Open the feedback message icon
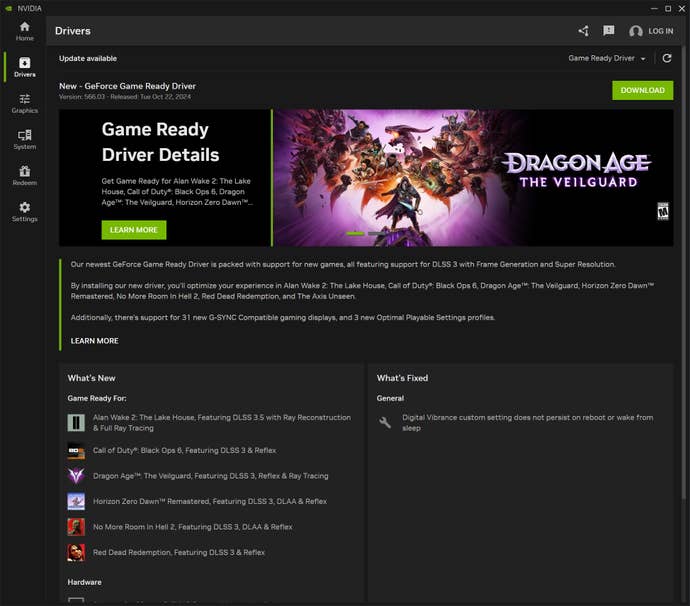Screen dimensions: 690x606 coord(609,31)
